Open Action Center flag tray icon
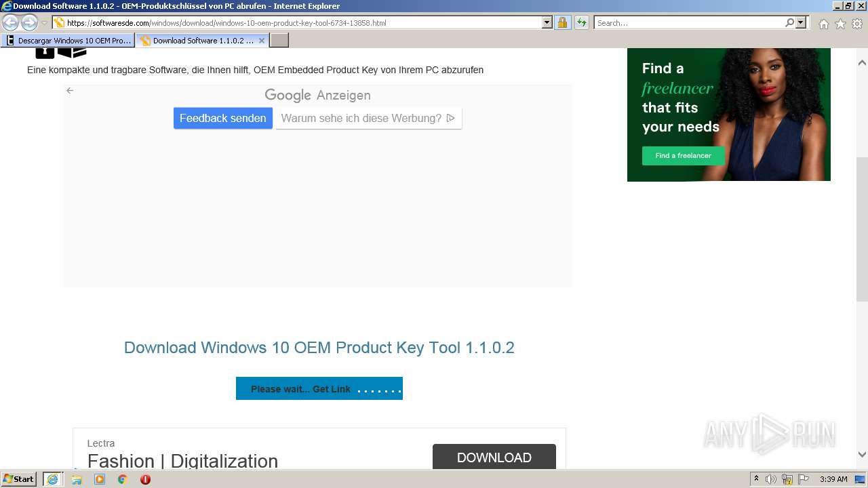Image resolution: width=868 pixels, height=488 pixels. tap(804, 479)
